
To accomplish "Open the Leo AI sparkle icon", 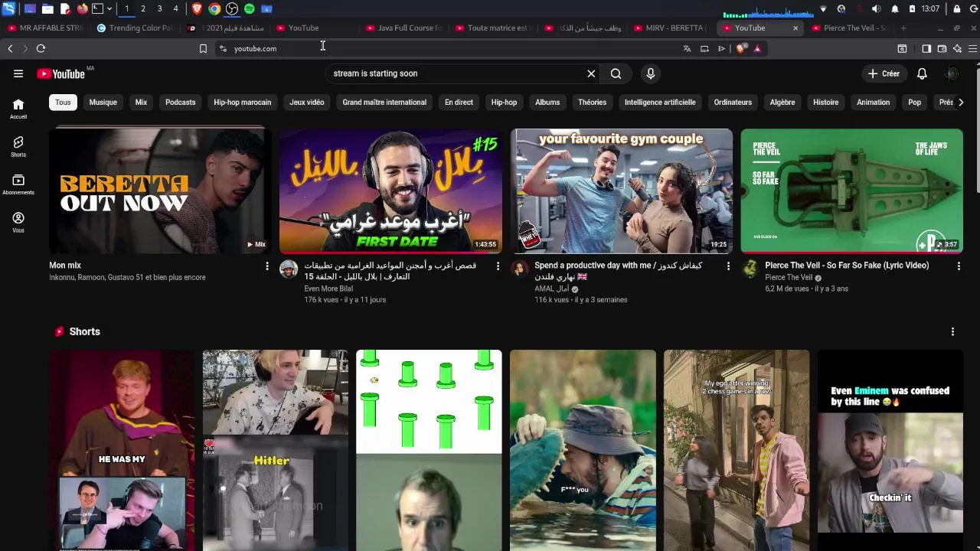I will (957, 48).
